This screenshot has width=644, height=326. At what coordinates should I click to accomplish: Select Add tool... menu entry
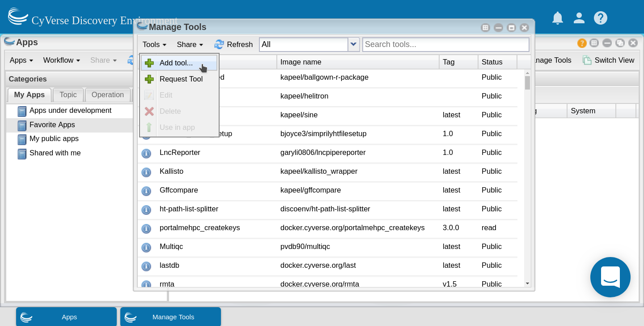tap(179, 63)
